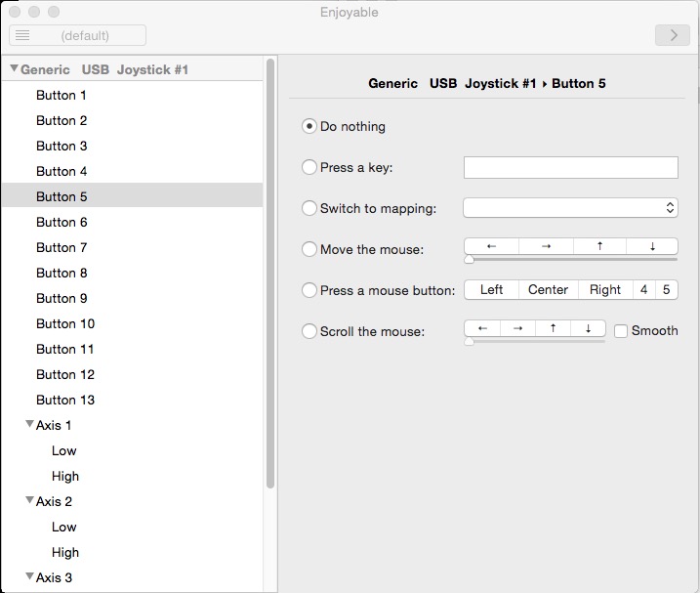This screenshot has height=593, width=700.
Task: Select Button 2 in the list
Action: [132, 121]
